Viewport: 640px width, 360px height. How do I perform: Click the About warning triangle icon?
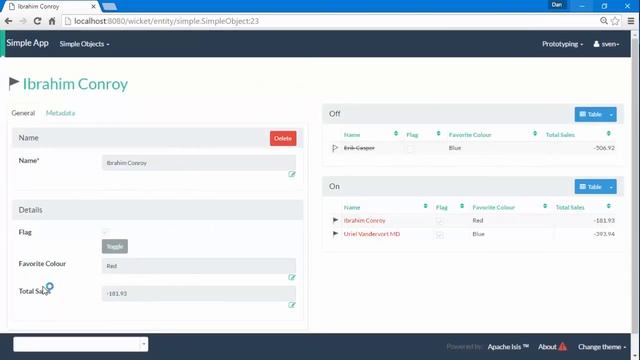point(563,347)
